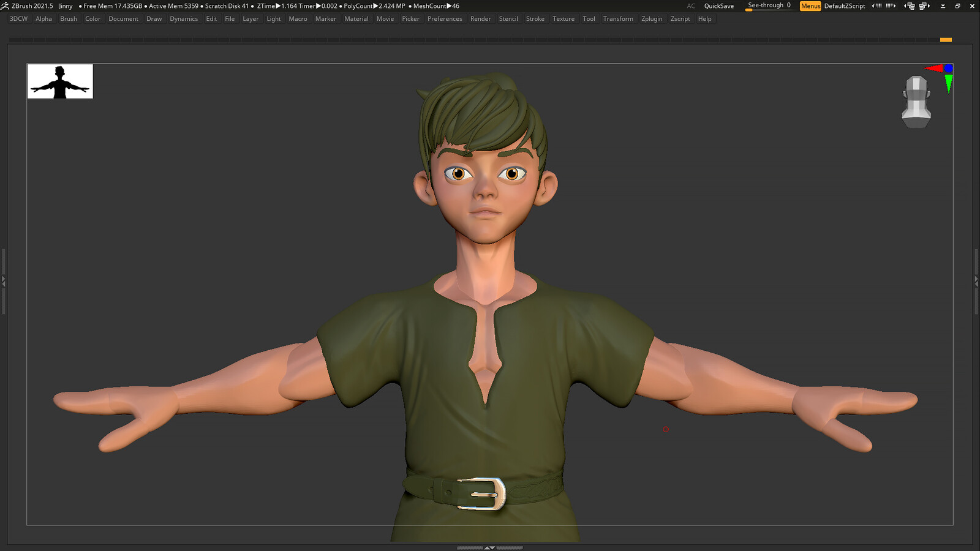Open the Zscript menu
The height and width of the screenshot is (551, 980).
680,19
